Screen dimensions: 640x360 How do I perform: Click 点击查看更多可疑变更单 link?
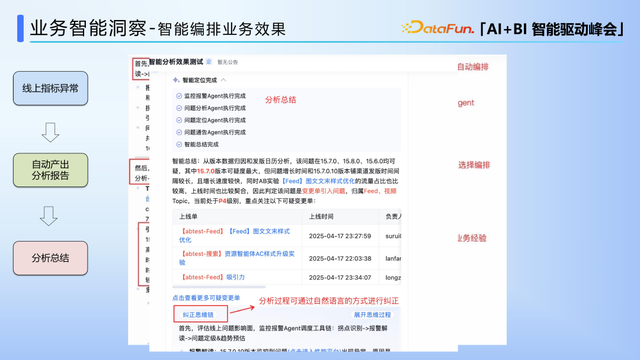point(206,298)
